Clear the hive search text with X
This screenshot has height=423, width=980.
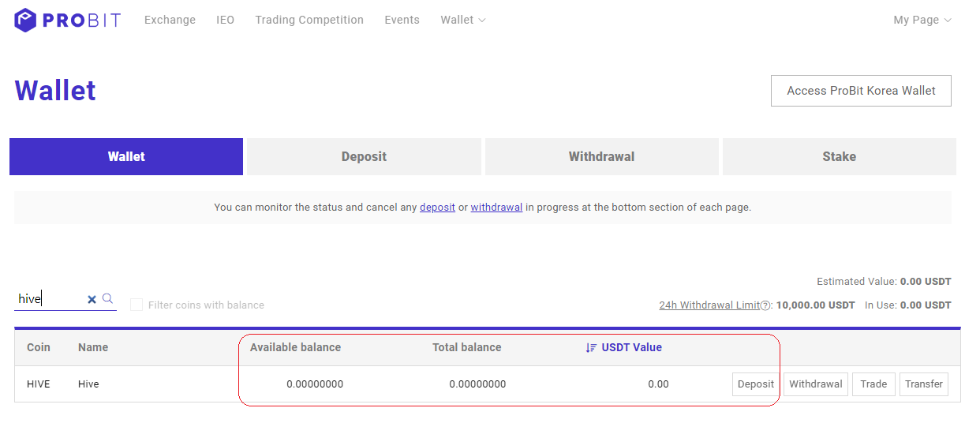(x=92, y=299)
